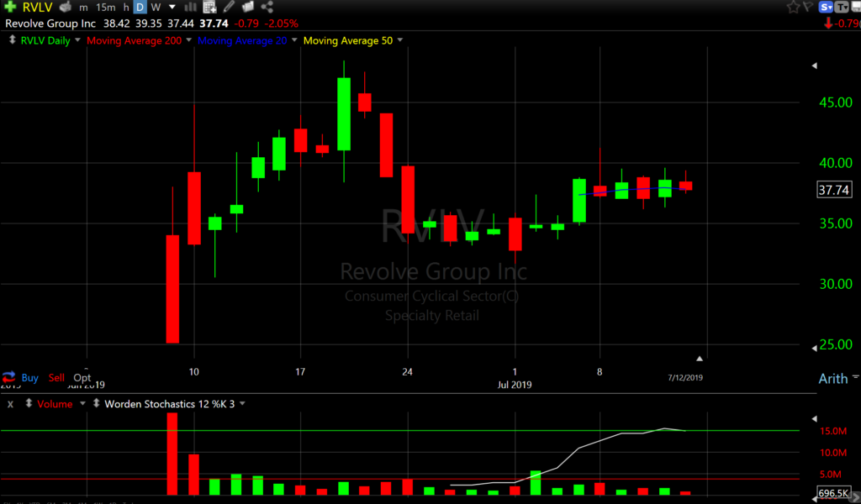Click the bottom price-scale left arrow near 25.00
Screen dimensions: 861x504
[x=814, y=349]
